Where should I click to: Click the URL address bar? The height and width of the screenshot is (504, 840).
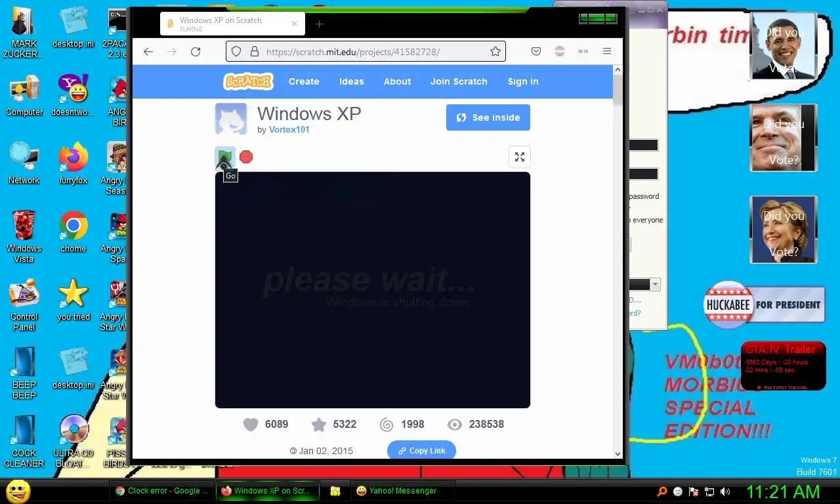point(366,51)
